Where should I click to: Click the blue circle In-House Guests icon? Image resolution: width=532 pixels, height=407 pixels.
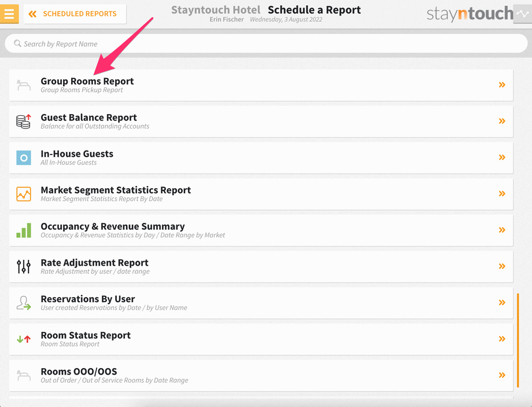click(24, 157)
